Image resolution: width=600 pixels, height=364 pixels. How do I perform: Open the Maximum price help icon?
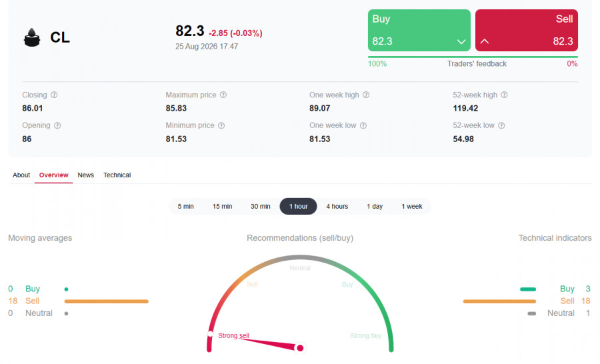223,95
